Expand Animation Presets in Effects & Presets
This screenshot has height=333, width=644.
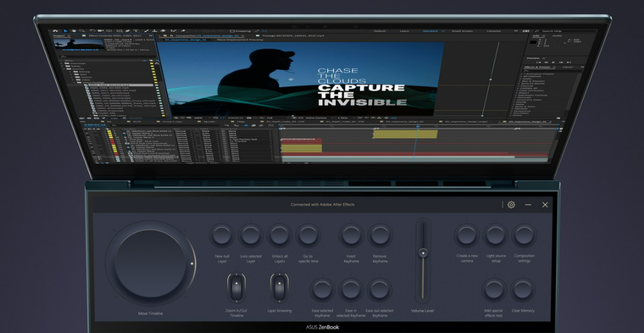[523, 73]
